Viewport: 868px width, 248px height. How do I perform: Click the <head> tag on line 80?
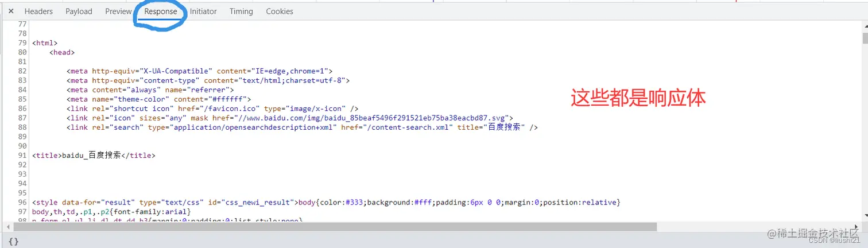tap(62, 52)
